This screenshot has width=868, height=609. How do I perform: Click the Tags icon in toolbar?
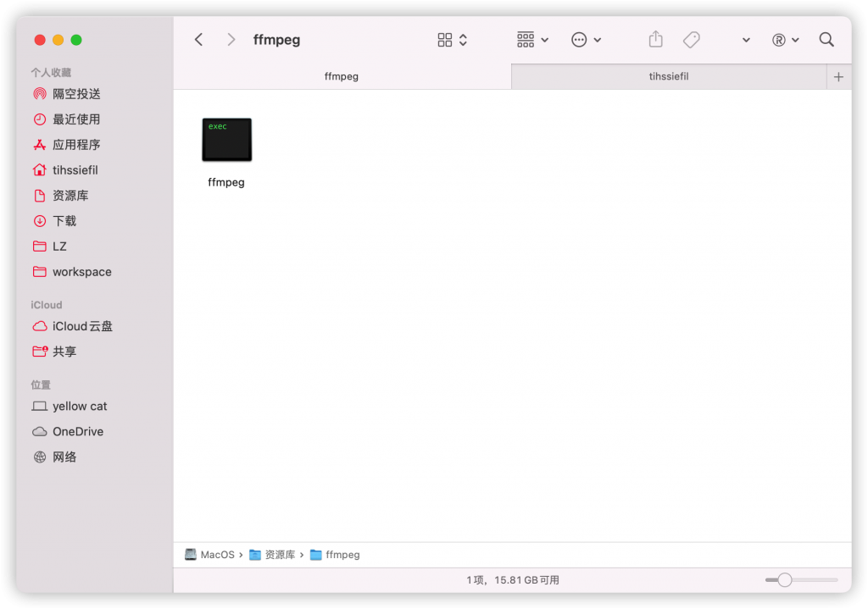point(692,40)
